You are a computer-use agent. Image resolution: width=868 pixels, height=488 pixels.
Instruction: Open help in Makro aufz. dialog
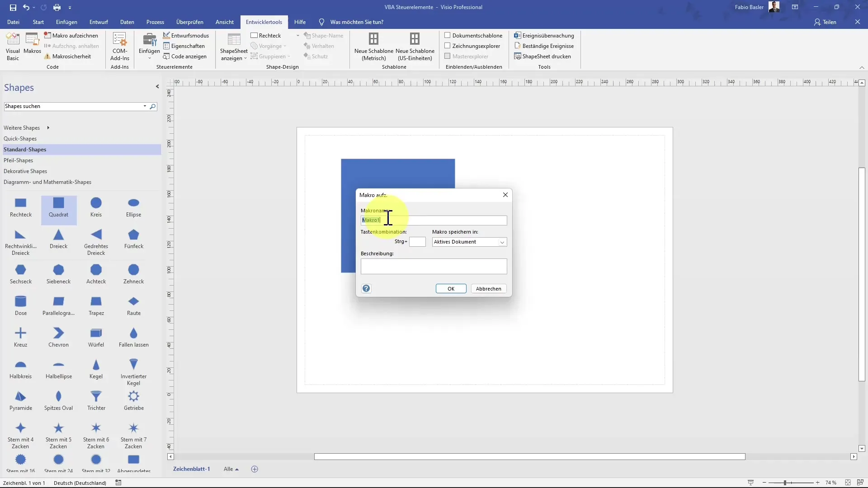click(366, 288)
